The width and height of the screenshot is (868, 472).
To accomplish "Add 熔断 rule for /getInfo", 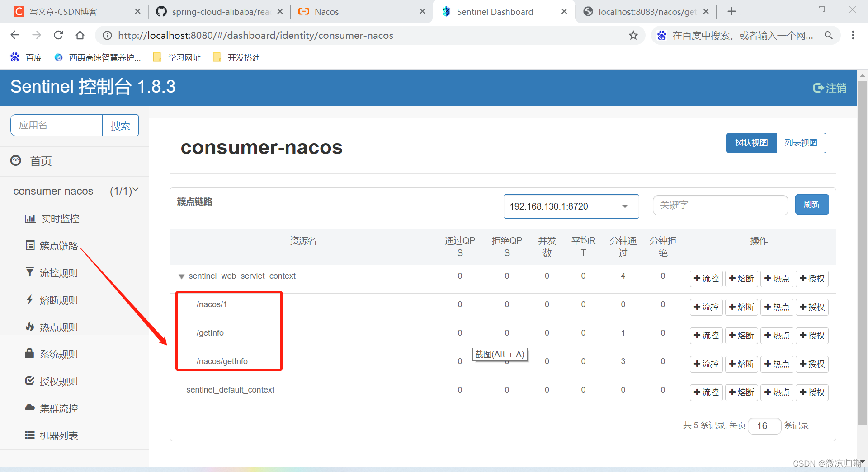I will coord(741,336).
